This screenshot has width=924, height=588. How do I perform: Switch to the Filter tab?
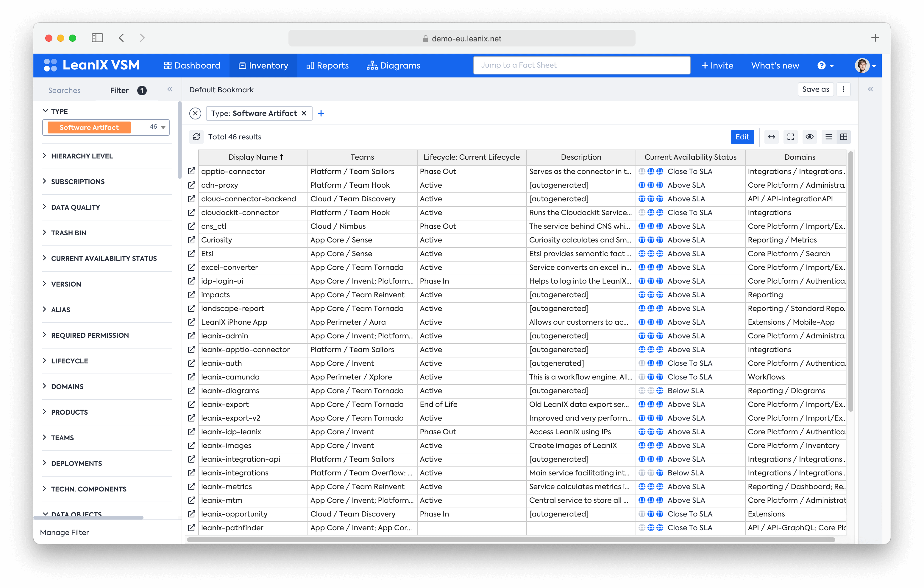(x=126, y=90)
